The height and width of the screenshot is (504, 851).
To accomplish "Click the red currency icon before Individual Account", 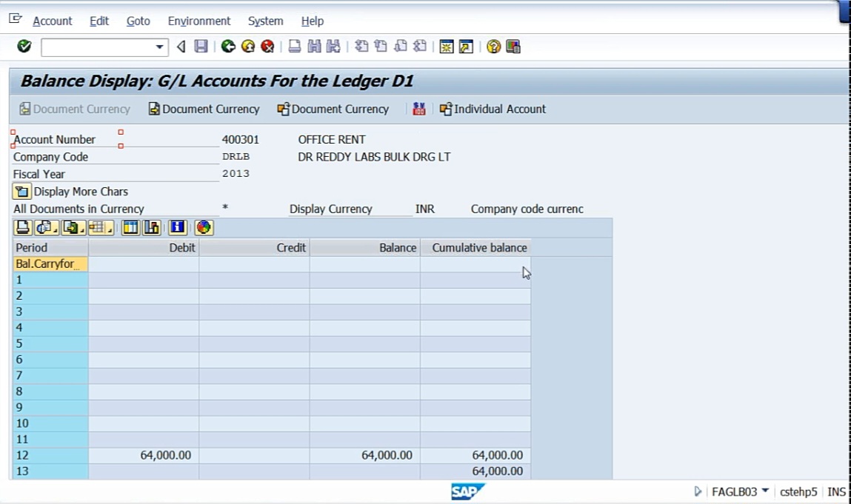I will pyautogui.click(x=419, y=109).
